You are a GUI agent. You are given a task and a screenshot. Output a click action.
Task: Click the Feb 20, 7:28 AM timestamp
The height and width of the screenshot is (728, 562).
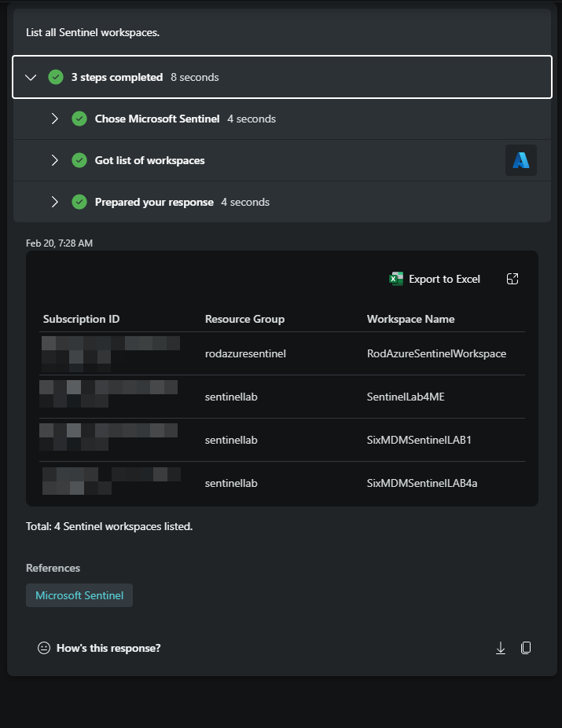(59, 243)
